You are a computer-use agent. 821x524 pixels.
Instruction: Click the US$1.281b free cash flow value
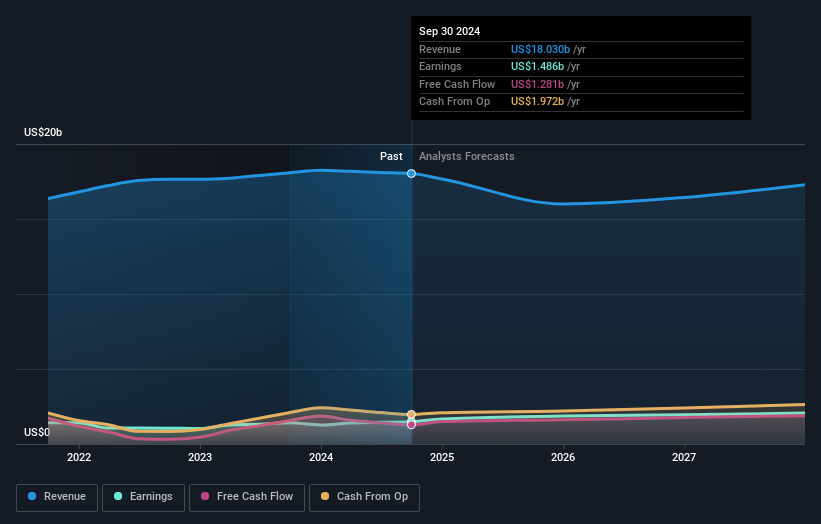537,84
